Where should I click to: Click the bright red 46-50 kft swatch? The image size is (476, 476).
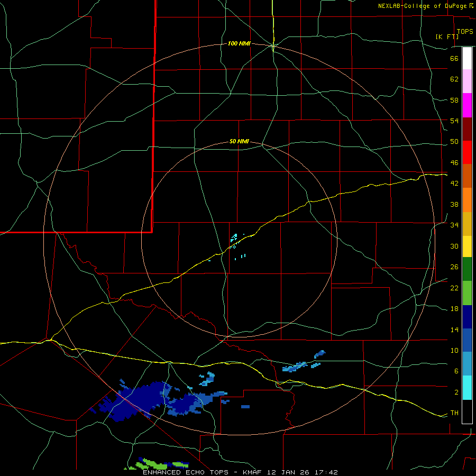(x=467, y=152)
